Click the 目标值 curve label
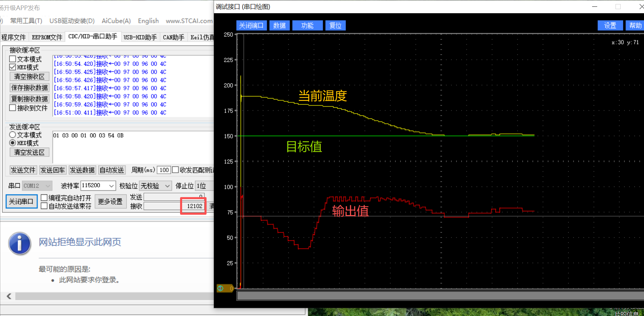Image resolution: width=644 pixels, height=316 pixels. [304, 147]
